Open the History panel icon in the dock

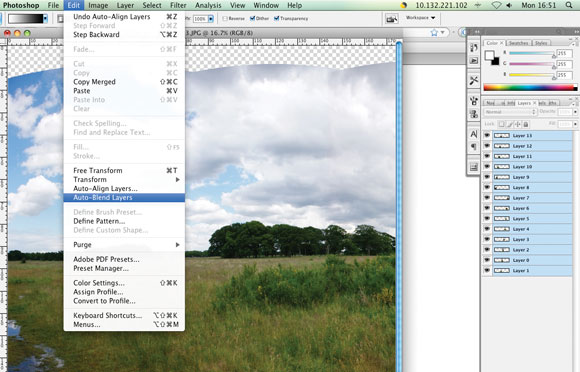(474, 47)
